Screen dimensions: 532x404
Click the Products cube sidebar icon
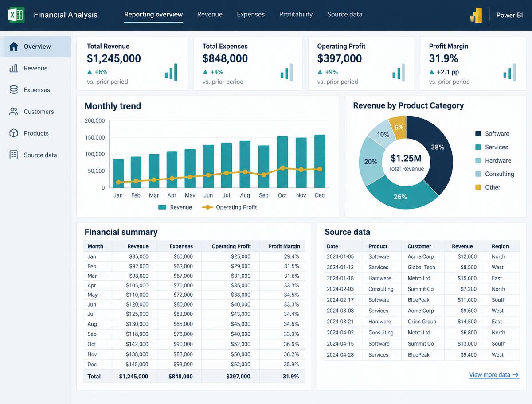(14, 133)
